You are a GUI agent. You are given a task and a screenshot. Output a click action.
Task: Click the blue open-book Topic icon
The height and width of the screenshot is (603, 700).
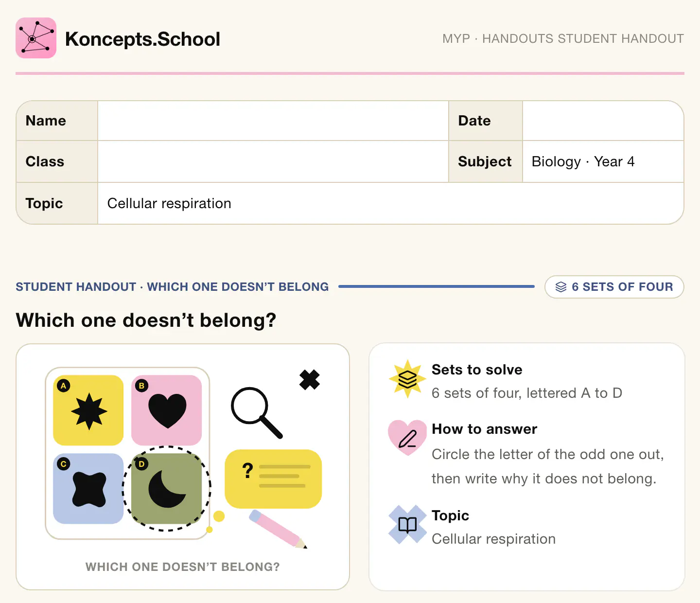[407, 525]
